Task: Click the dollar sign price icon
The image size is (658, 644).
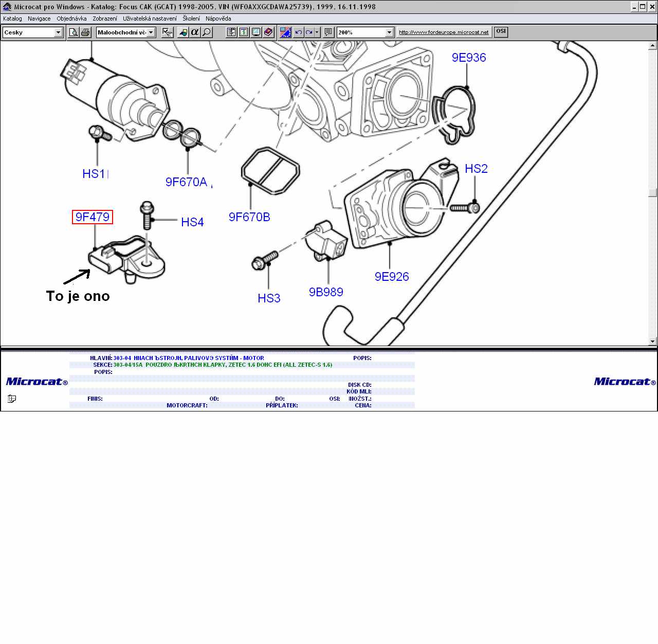Action: click(x=244, y=32)
